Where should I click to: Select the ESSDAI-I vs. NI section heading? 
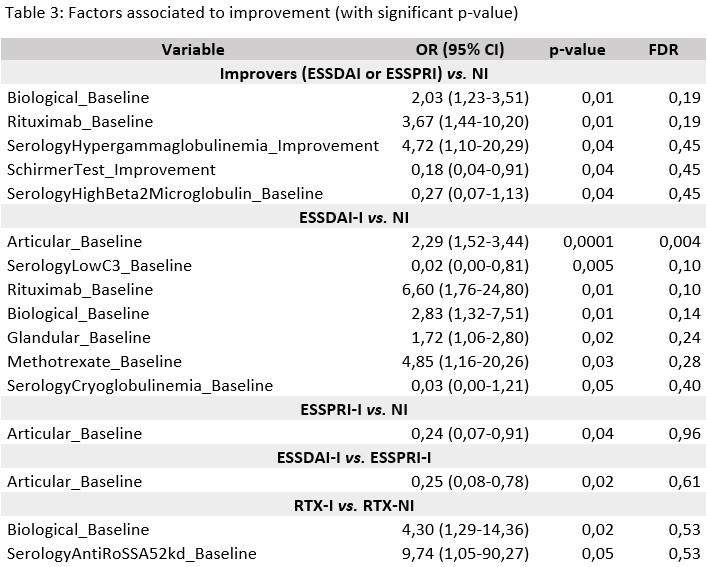tap(353, 217)
